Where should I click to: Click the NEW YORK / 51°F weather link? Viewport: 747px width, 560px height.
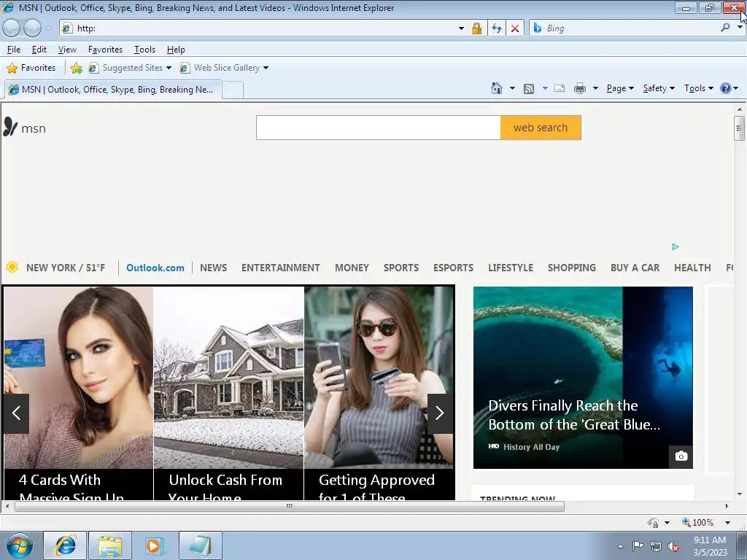tap(66, 268)
